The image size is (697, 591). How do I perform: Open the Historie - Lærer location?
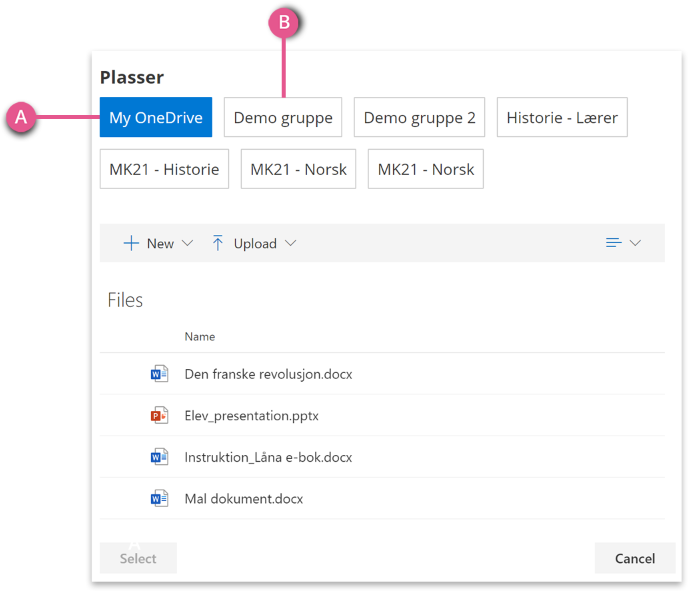[562, 117]
